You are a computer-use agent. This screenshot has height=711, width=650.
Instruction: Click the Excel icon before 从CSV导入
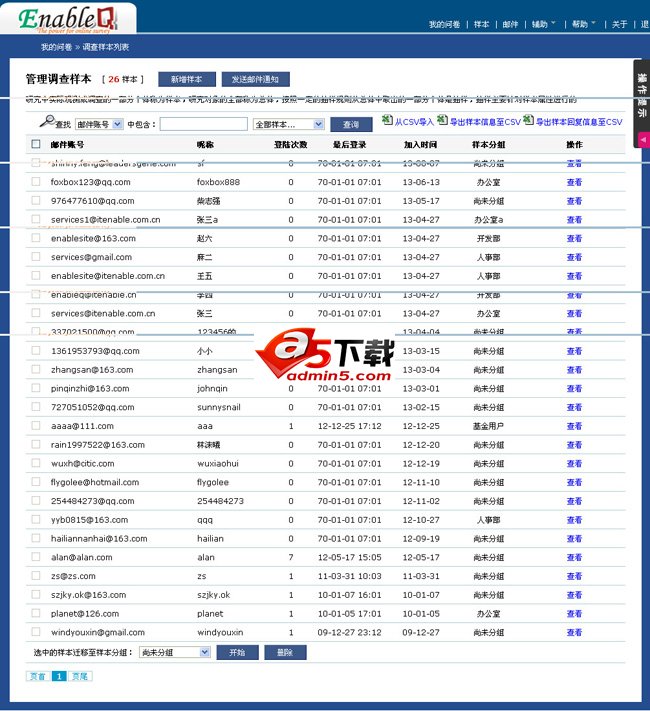click(387, 120)
